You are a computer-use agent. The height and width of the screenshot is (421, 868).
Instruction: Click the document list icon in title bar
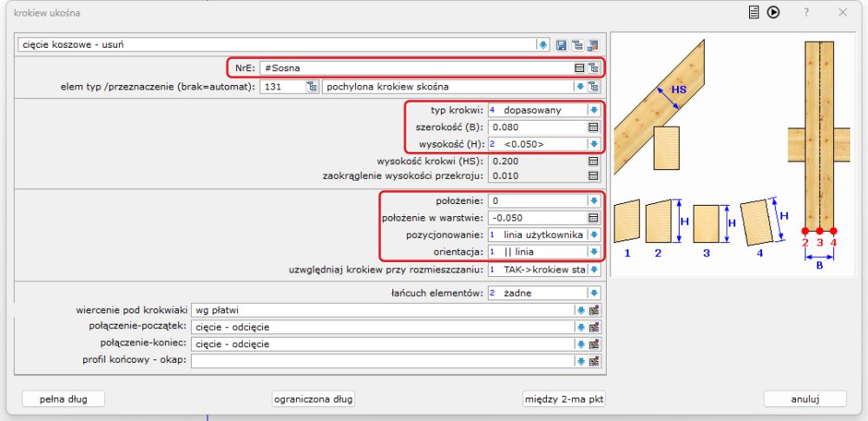pyautogui.click(x=754, y=13)
